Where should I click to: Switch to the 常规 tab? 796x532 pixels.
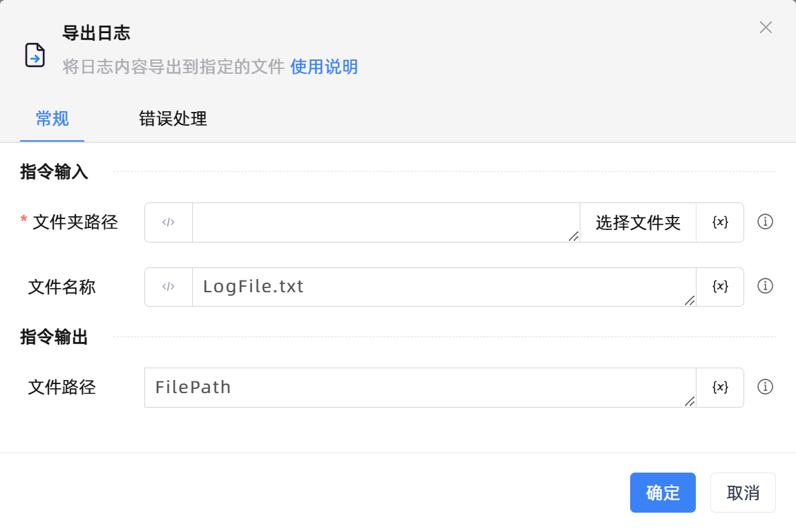[x=53, y=119]
